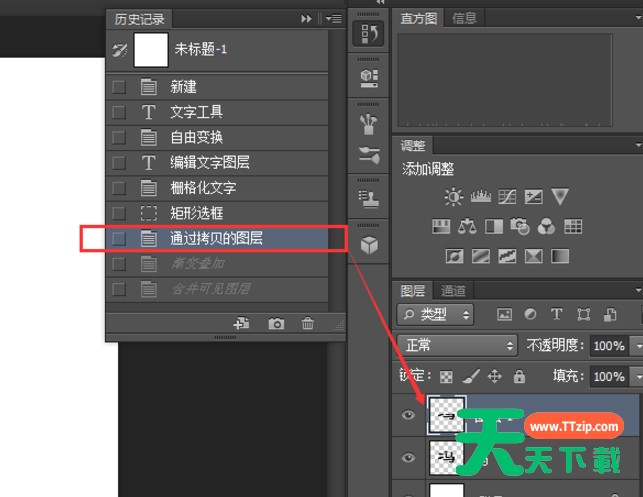
Task: Click the 填充 100% value field
Action: pos(609,376)
